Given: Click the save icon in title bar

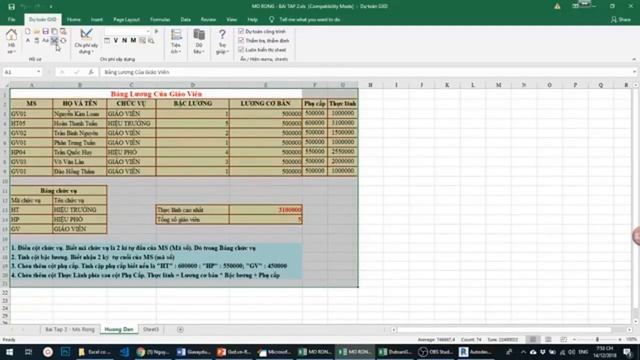Looking at the screenshot, I should point(11,7).
